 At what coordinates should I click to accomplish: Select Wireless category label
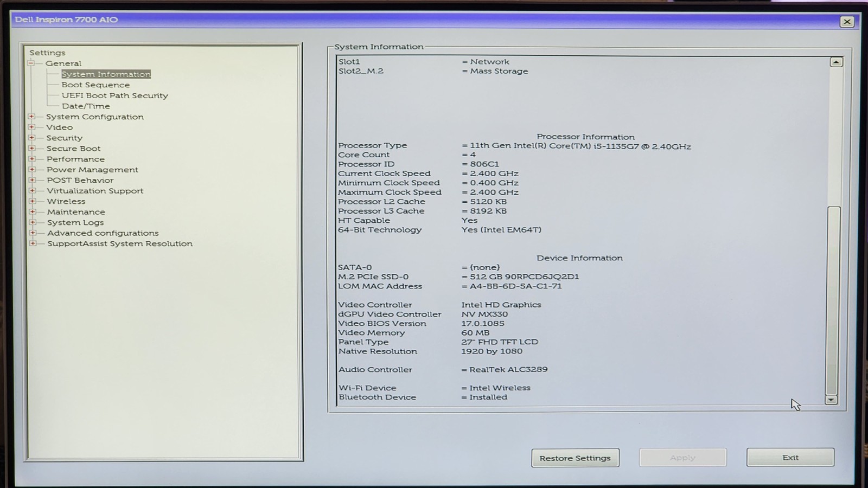coord(66,201)
